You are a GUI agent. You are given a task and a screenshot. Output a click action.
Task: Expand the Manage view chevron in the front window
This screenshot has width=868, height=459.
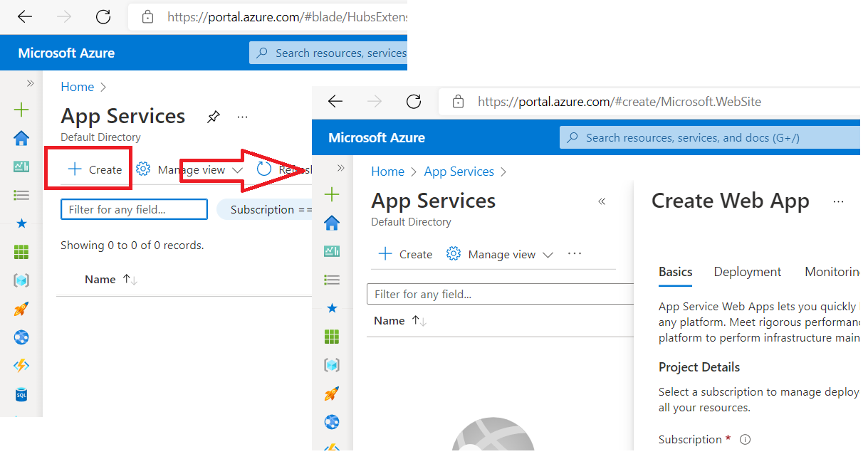[548, 255]
